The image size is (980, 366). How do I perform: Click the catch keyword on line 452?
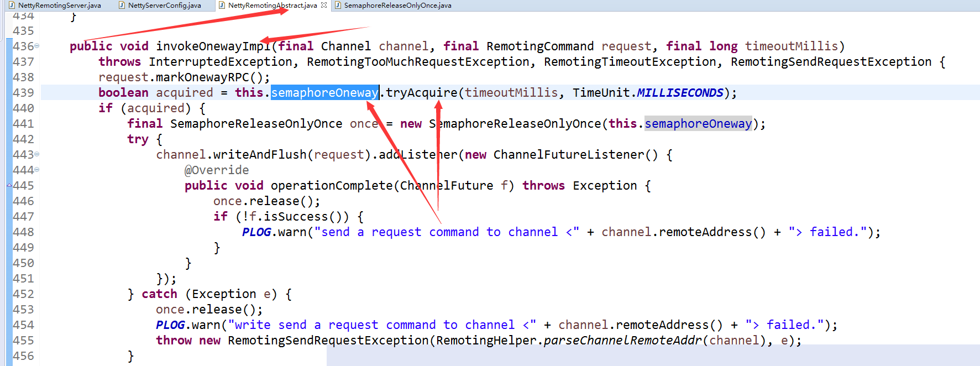tap(159, 294)
